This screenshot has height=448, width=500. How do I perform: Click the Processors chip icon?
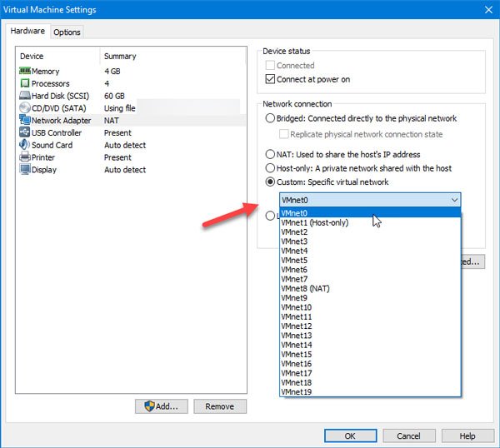(25, 83)
